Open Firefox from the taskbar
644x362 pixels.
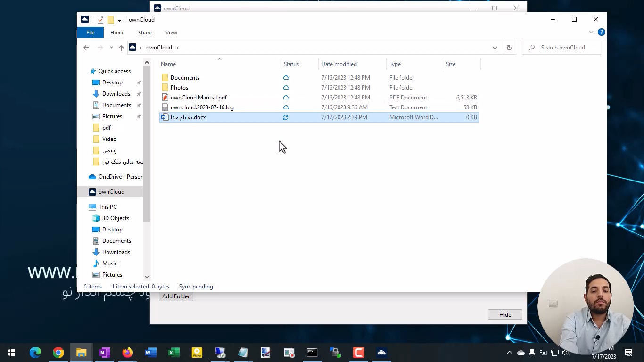(127, 353)
